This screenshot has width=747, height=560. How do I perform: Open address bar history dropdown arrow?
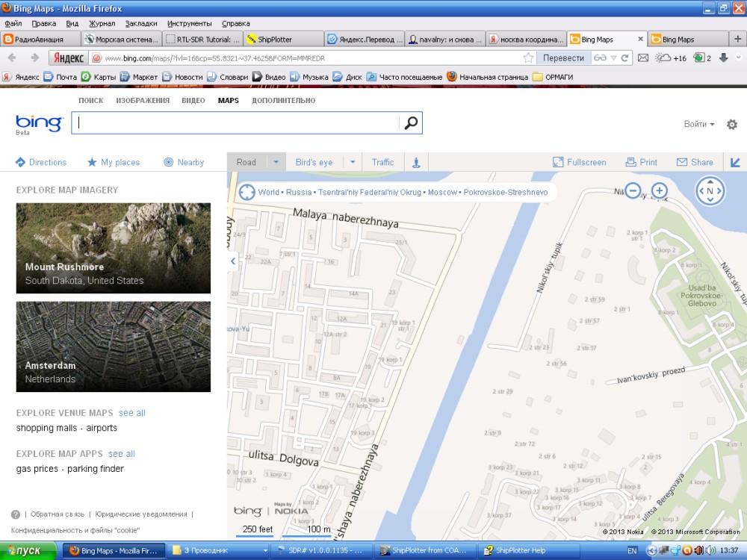tap(613, 58)
